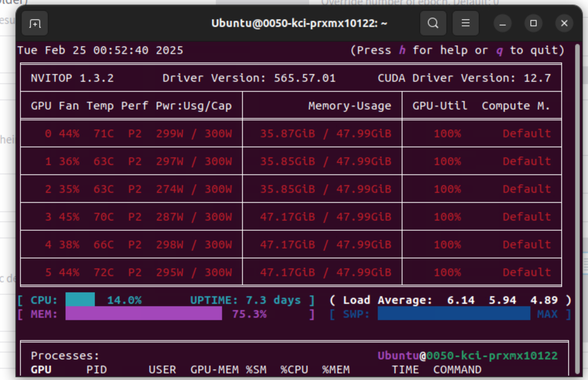Click GPU 1 power reading '297W / 300W'

[x=194, y=161]
